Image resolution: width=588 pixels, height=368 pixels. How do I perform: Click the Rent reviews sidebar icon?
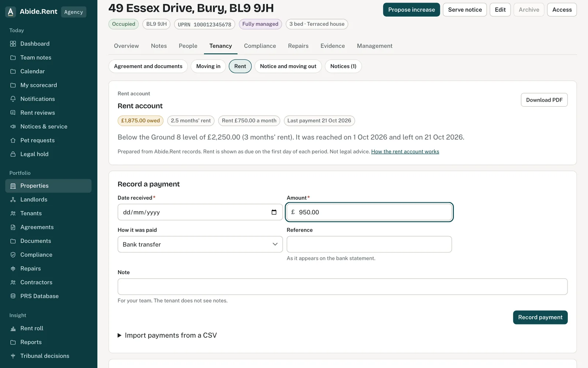pyautogui.click(x=13, y=113)
